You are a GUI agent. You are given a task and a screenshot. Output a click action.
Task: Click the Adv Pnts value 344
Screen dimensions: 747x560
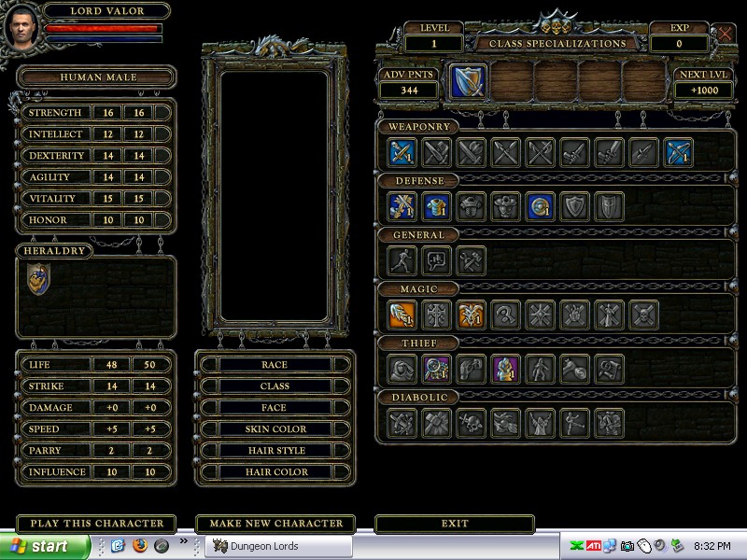pos(409,91)
